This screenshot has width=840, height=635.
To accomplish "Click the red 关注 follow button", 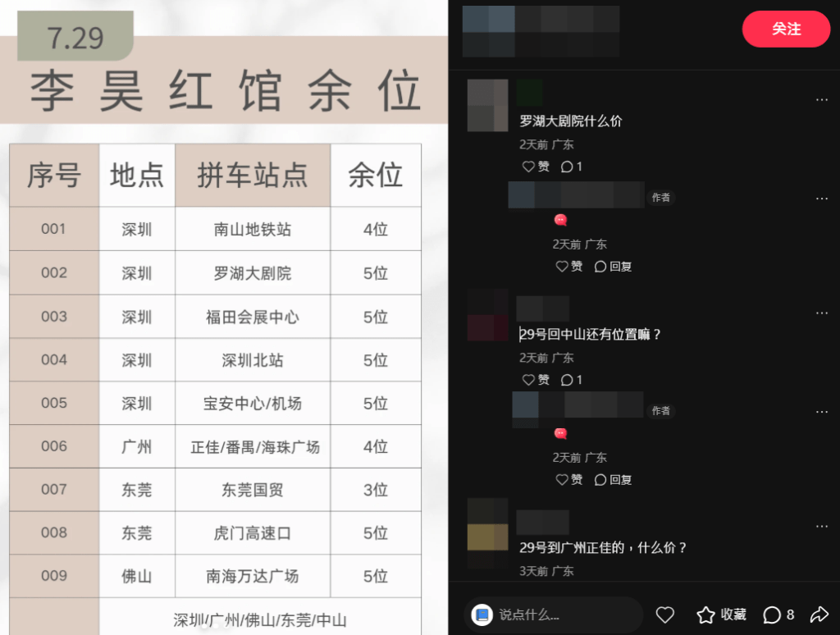I will (786, 29).
